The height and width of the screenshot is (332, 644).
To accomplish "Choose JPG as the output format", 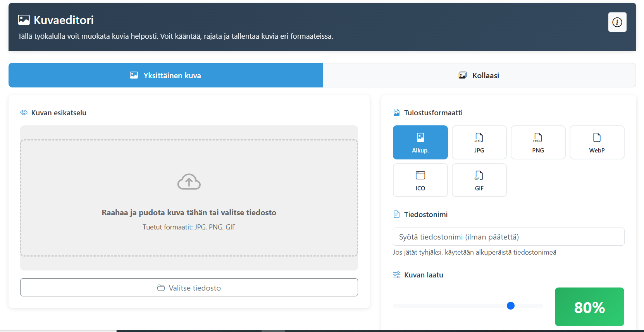I will click(x=479, y=142).
